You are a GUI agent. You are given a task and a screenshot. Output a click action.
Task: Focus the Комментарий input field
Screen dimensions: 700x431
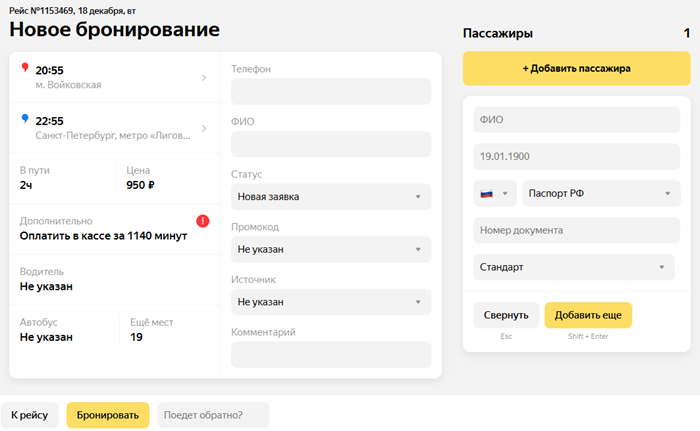[x=331, y=355]
